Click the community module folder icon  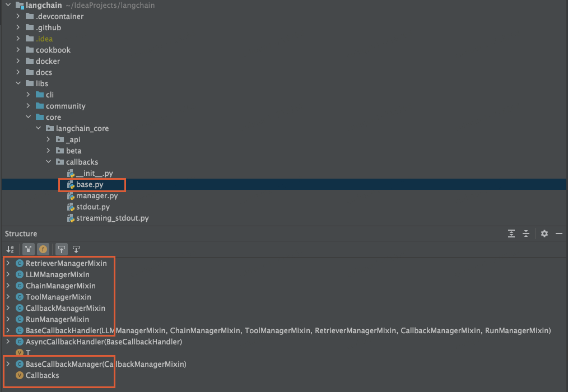click(40, 106)
